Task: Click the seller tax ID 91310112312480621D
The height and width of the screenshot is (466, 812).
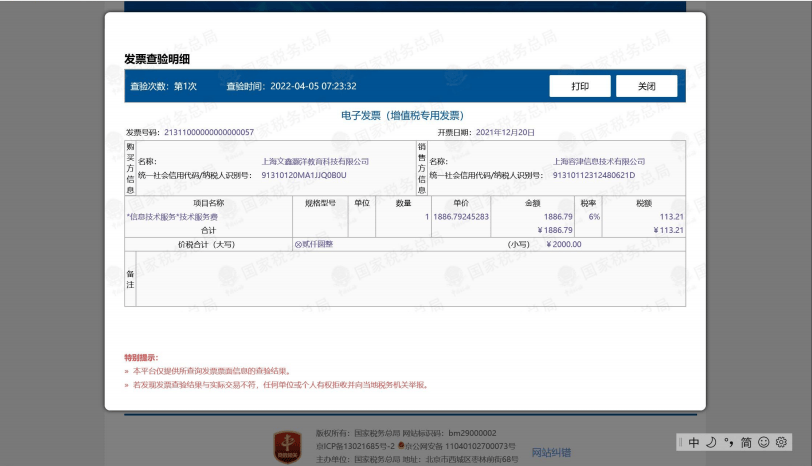Action: tap(593, 175)
